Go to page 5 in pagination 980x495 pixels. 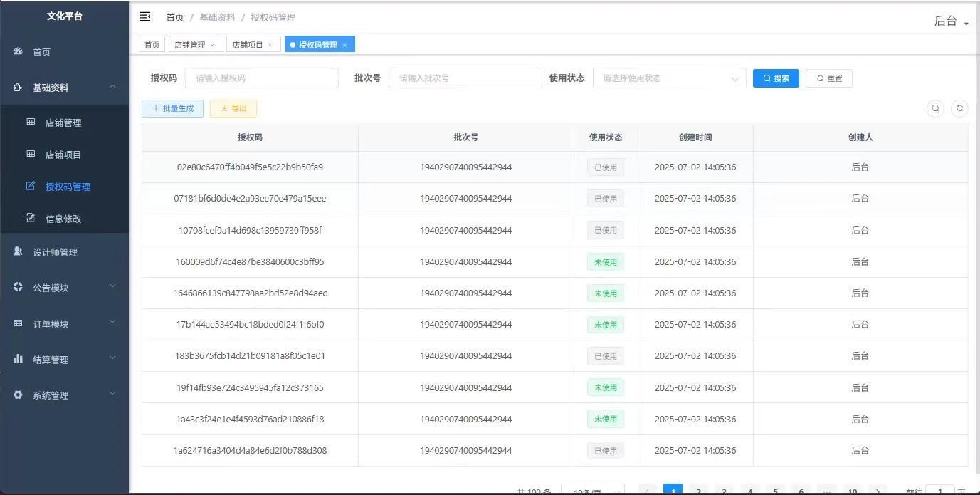point(775,491)
